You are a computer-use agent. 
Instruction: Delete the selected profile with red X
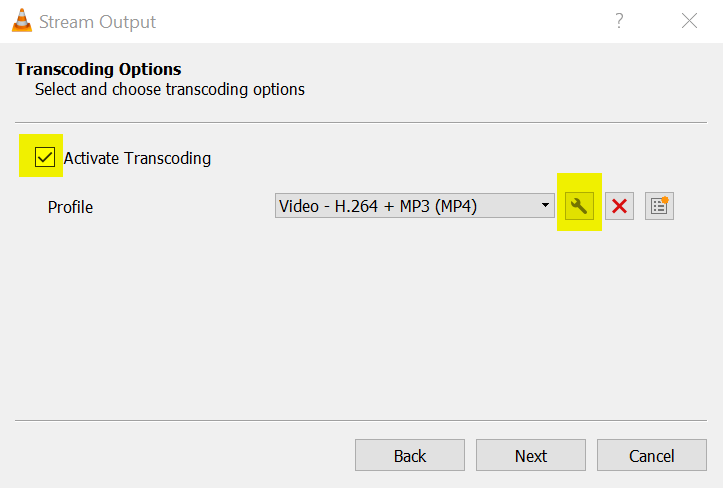(619, 206)
